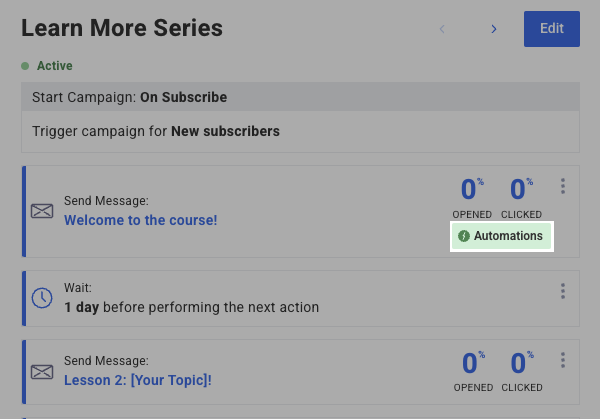Click the clock icon on Wait step
The height and width of the screenshot is (419, 600).
pyautogui.click(x=42, y=298)
